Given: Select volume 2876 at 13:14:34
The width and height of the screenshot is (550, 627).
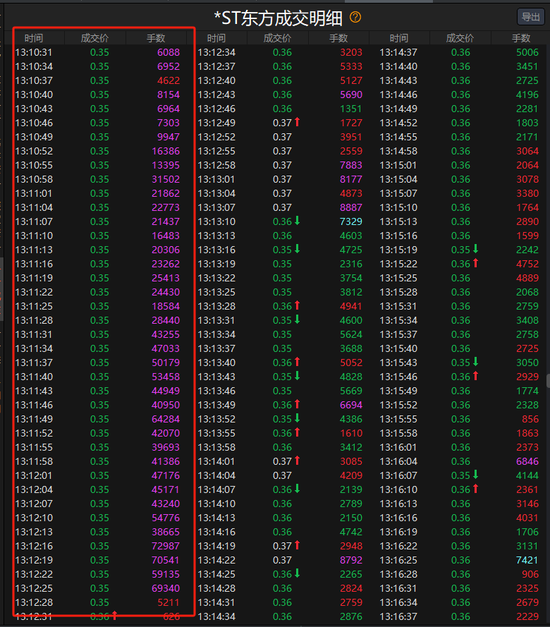Looking at the screenshot, I should pos(351,617).
